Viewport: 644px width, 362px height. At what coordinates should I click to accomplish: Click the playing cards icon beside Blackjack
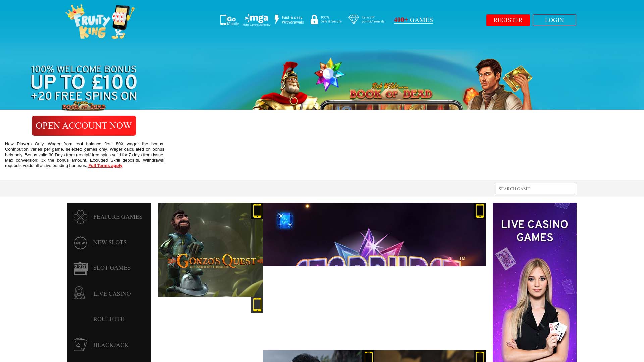pos(80,345)
